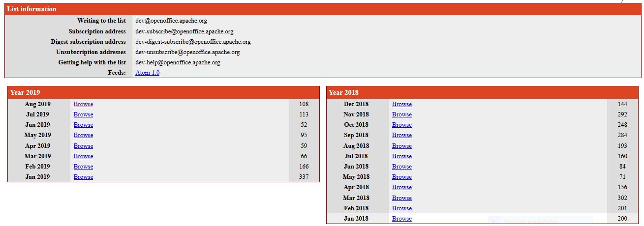Browse the Aug 2019 archive

point(83,104)
